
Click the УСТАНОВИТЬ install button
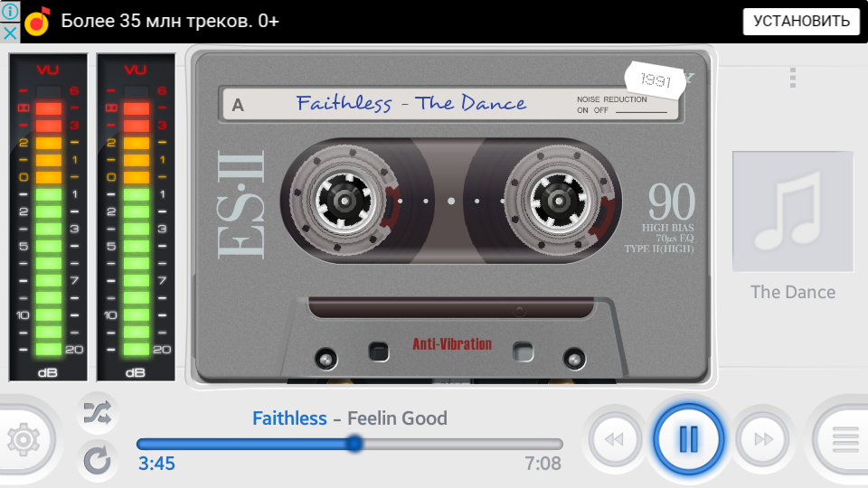click(801, 21)
